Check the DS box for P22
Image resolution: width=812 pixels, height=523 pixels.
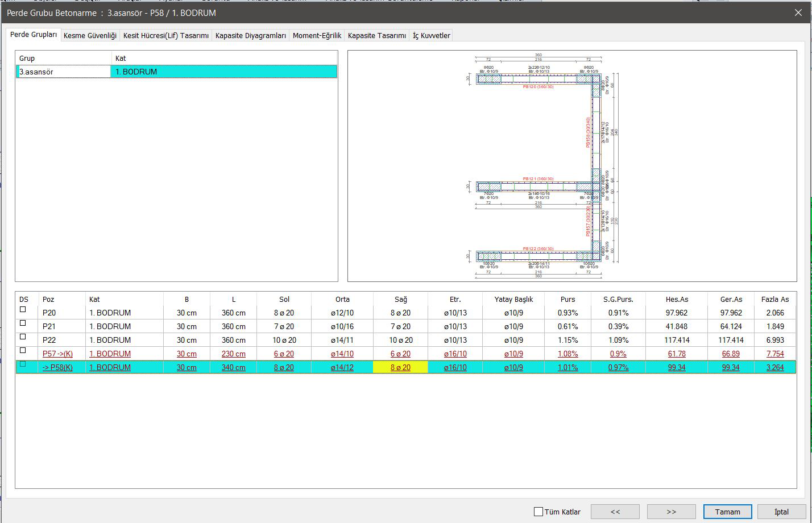[x=23, y=337]
